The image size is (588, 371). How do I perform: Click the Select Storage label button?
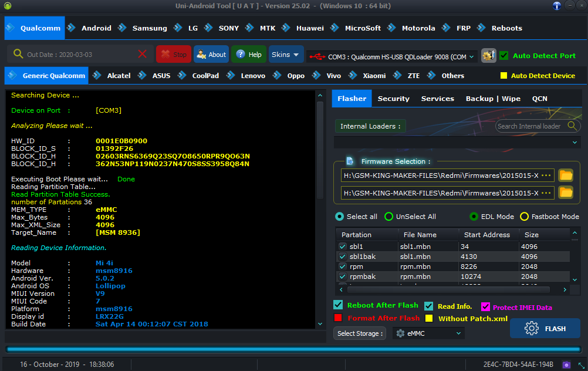360,333
